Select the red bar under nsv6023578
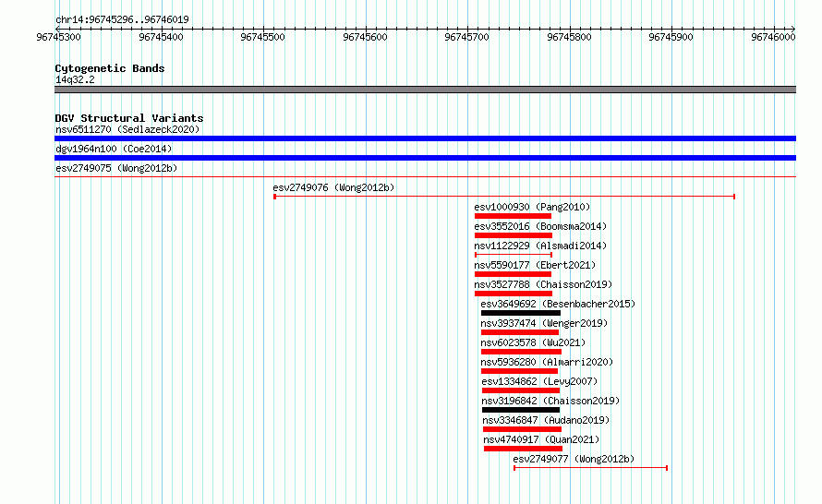 point(521,352)
